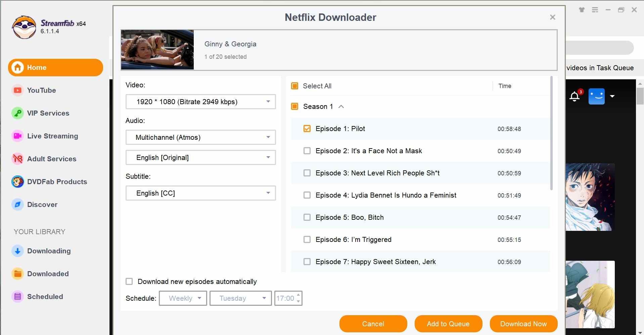Click the DVDFab Products icon
This screenshot has height=335, width=644.
(17, 182)
